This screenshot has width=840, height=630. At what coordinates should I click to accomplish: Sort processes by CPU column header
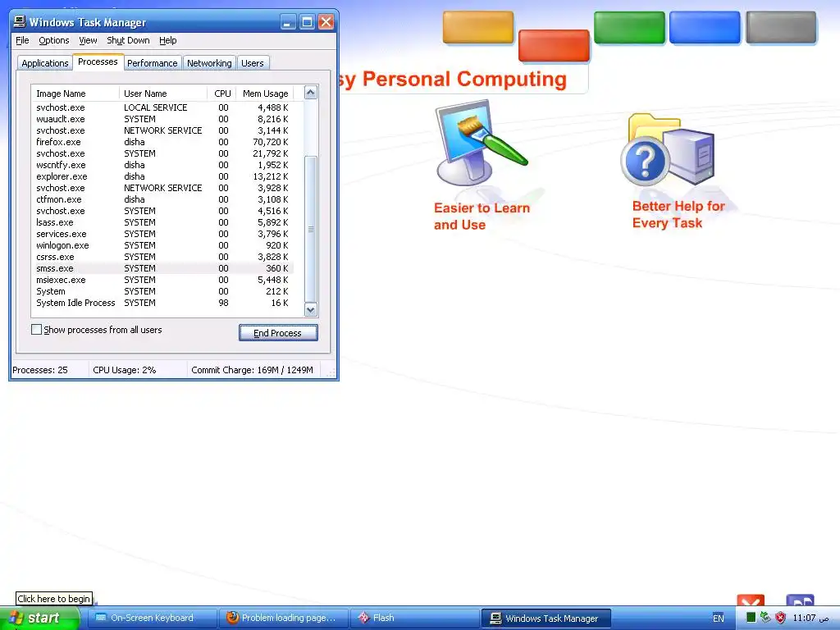click(221, 94)
